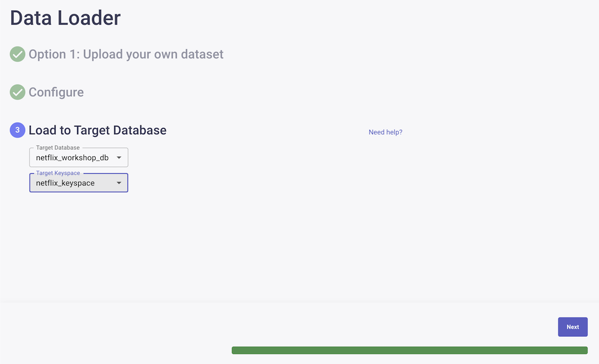Image resolution: width=599 pixels, height=364 pixels.
Task: Click the netflix_keyspace text value
Action: click(x=66, y=183)
